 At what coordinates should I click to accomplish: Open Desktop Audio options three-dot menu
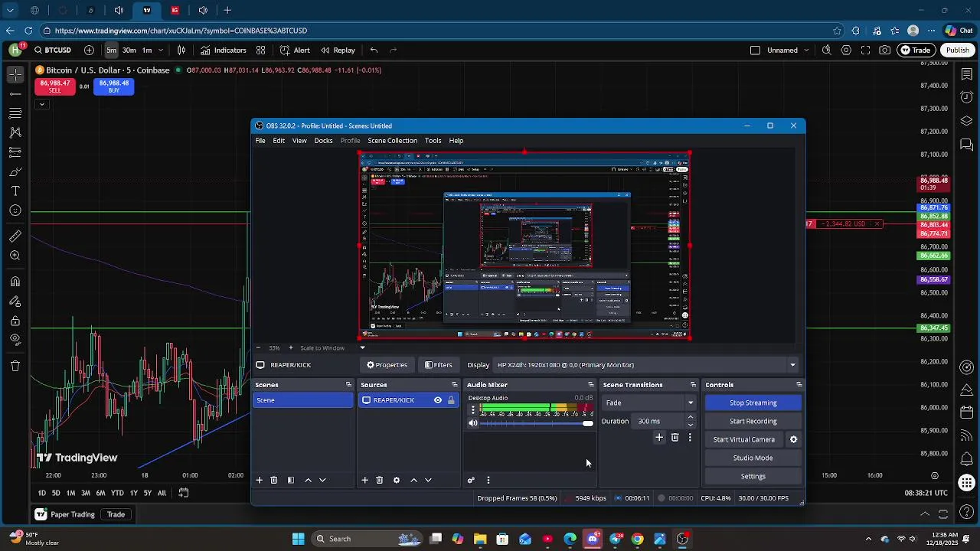click(472, 409)
